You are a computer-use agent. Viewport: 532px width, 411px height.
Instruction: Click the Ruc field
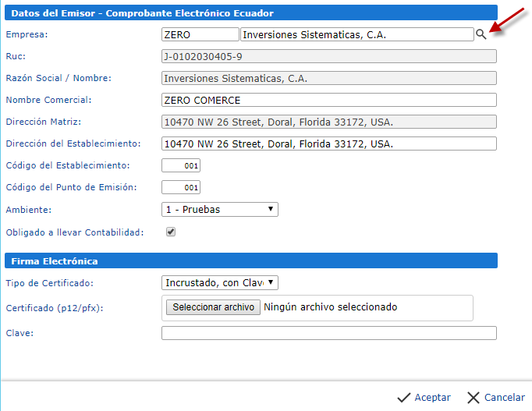coord(328,56)
